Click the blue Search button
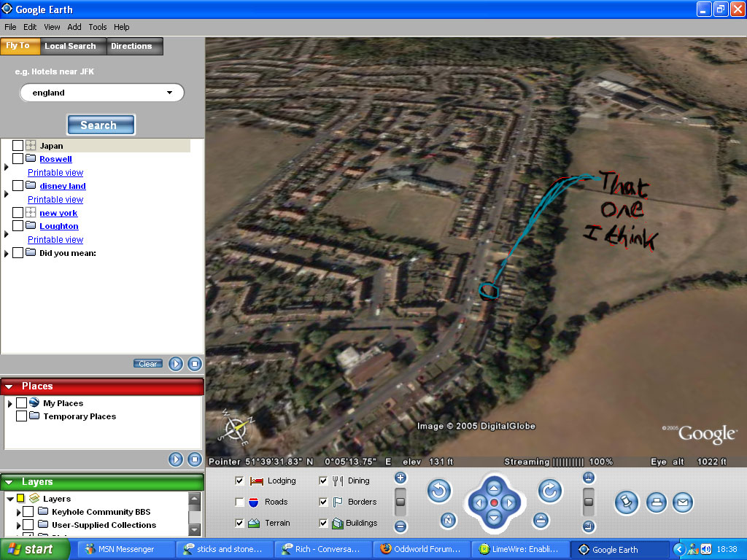 [101, 125]
